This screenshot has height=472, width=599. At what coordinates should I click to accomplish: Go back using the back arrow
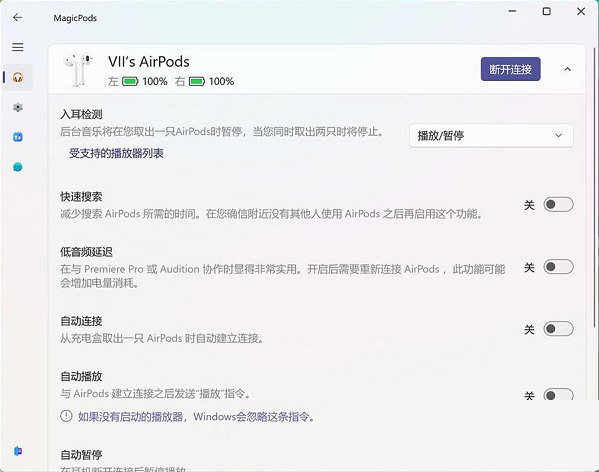[17, 18]
